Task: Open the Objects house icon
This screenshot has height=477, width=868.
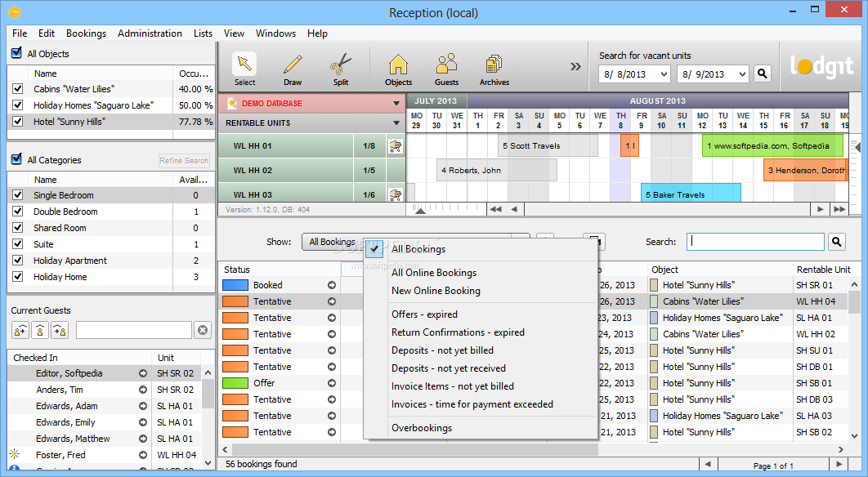Action: pos(398,69)
